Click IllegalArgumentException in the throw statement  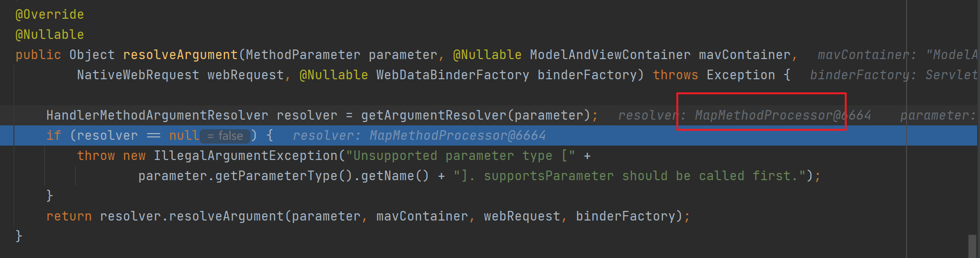click(246, 156)
